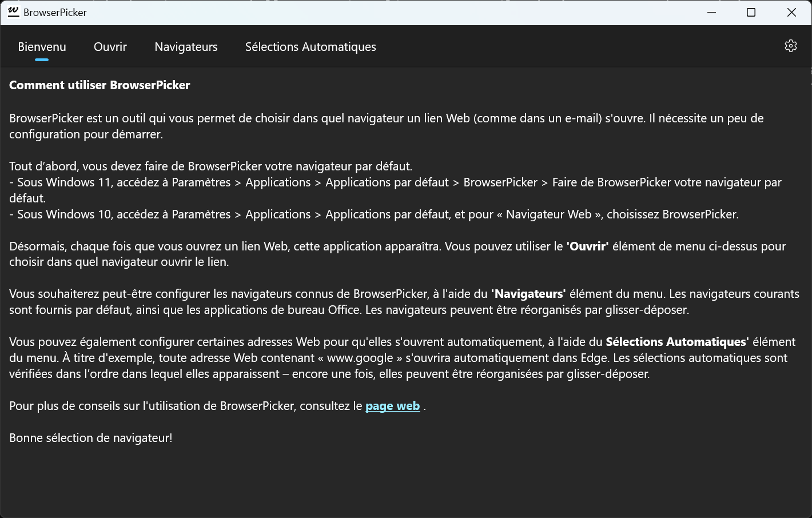Click the bold 'Ouvrir' word in paragraph

pyautogui.click(x=588, y=246)
